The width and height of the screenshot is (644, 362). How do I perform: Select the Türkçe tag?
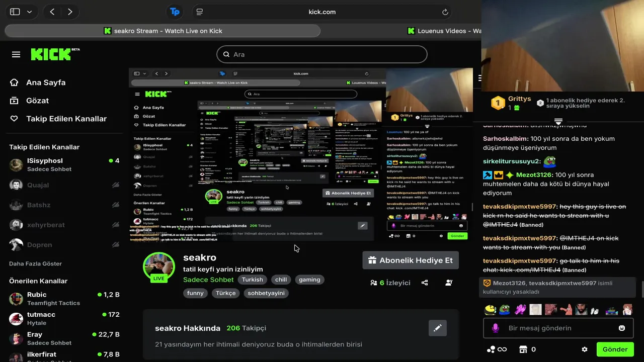[226, 293]
